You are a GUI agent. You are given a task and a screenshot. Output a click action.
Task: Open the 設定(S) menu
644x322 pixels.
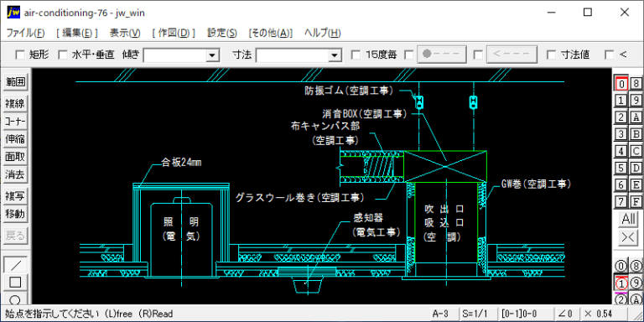(222, 33)
